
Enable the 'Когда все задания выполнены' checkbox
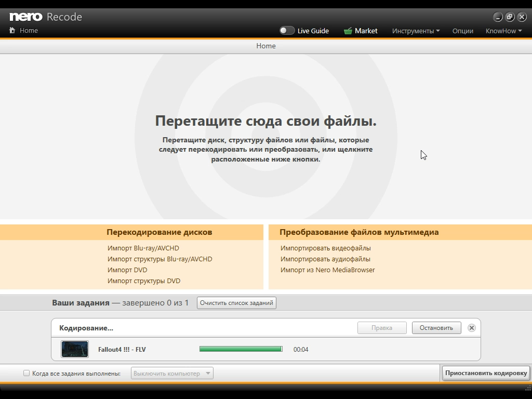[26, 373]
